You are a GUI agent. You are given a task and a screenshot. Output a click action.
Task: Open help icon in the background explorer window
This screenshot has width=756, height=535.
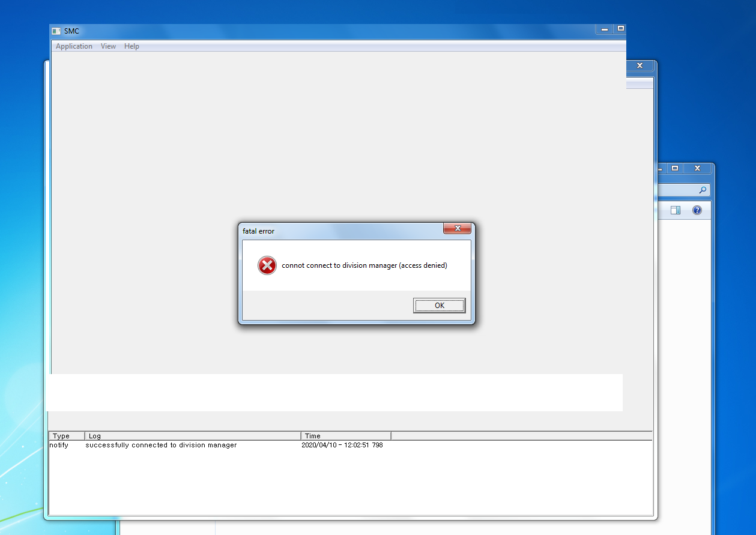click(x=697, y=210)
